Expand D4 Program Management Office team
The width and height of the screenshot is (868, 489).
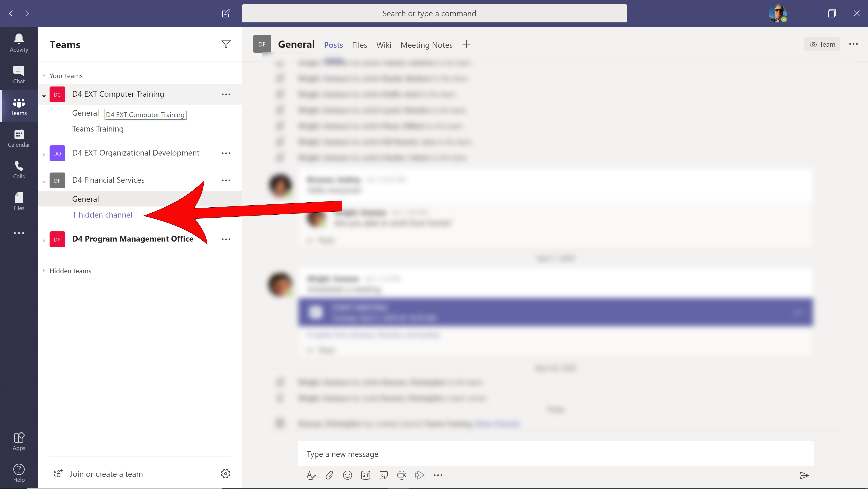44,241
